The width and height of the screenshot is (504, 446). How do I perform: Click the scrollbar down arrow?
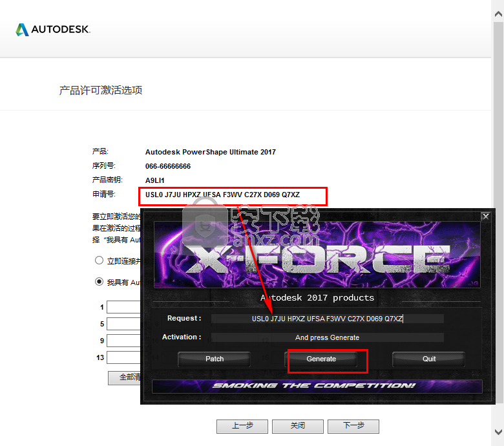[x=498, y=432]
